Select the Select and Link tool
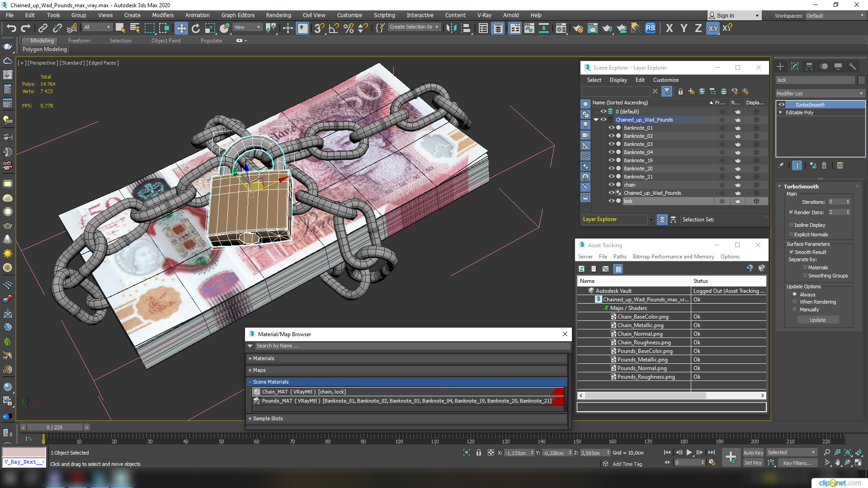The image size is (868, 488). pyautogui.click(x=42, y=28)
